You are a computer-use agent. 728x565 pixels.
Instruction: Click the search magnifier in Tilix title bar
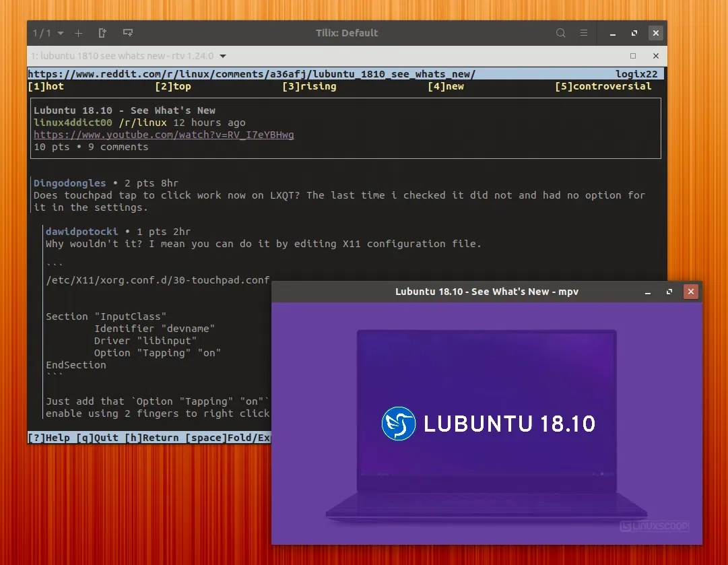(x=560, y=32)
